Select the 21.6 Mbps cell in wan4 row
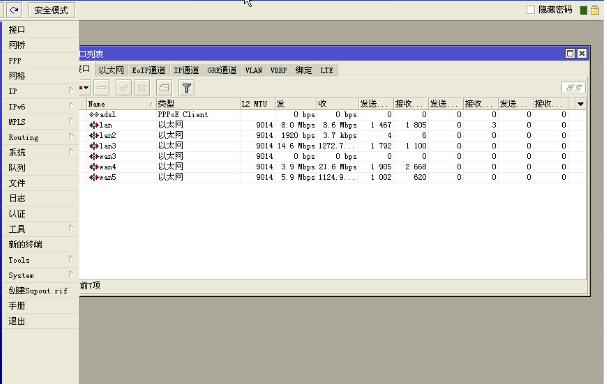 (337, 167)
